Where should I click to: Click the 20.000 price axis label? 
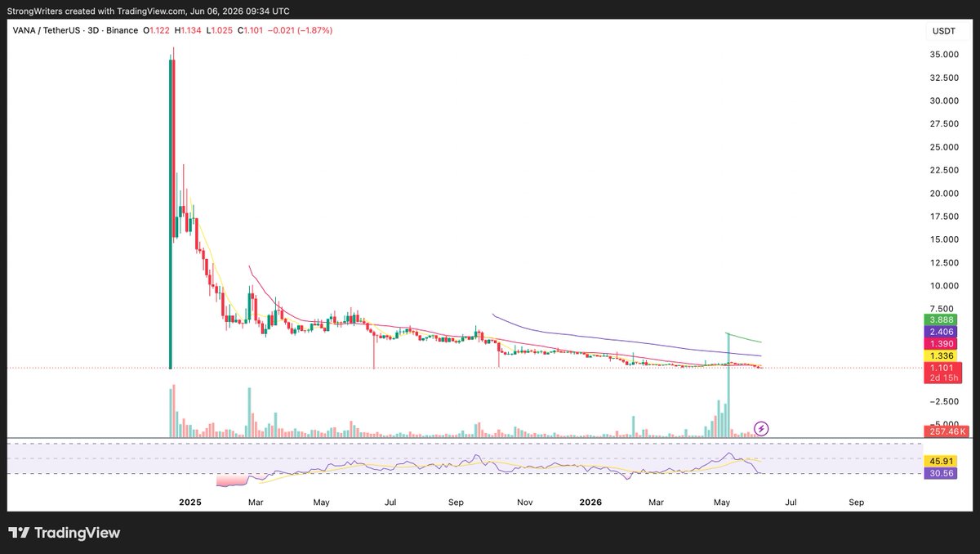coord(944,194)
